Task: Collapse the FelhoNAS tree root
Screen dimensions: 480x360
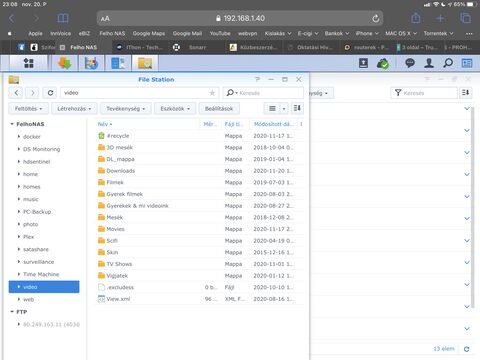Action: coord(12,124)
